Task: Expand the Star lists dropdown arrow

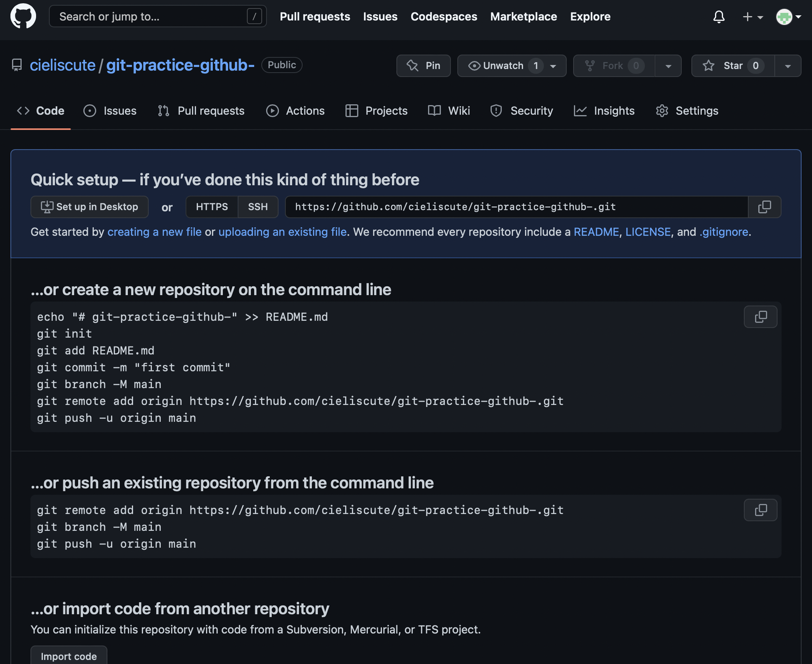Action: [x=788, y=66]
